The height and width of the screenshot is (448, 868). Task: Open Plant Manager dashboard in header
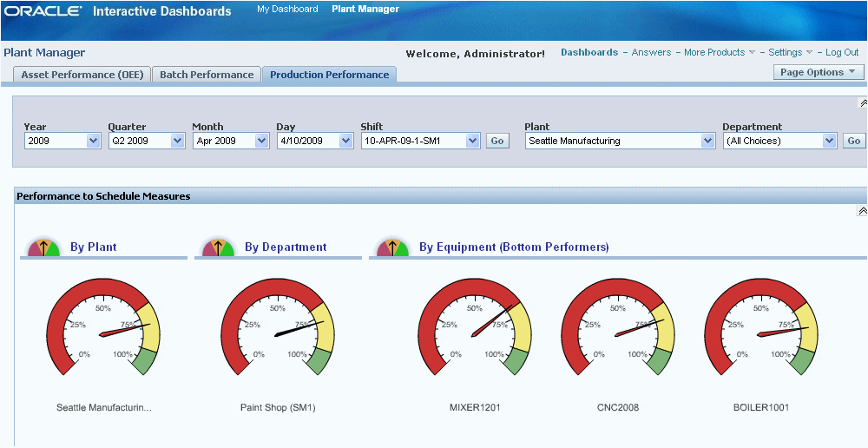coord(365,9)
